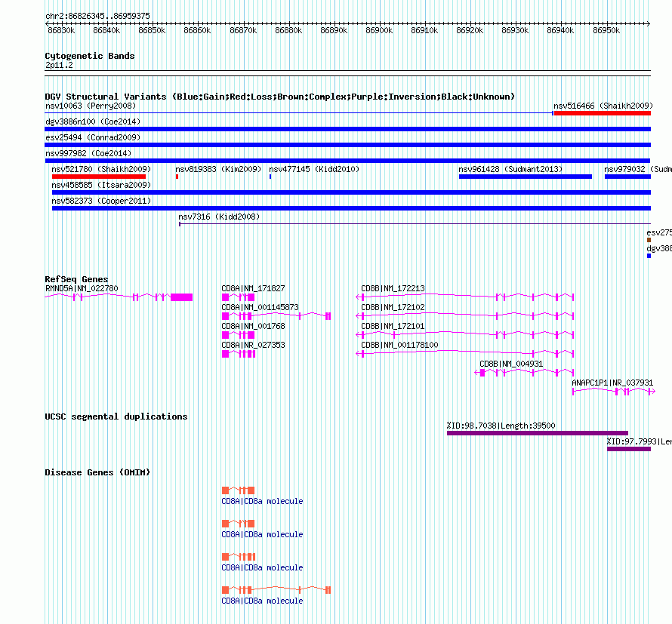Select the blue bar under nsv458585
672x624 pixels.
coord(351,192)
